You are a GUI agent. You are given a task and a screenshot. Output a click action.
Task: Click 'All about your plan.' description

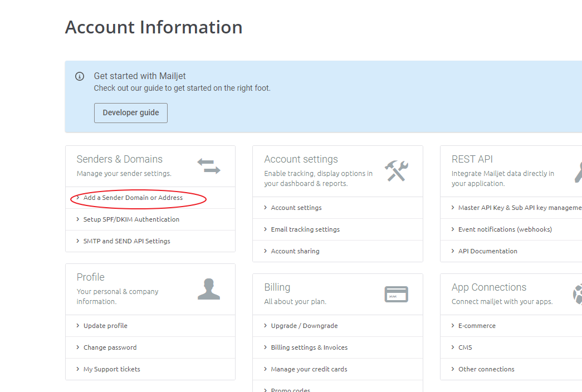[x=295, y=302]
